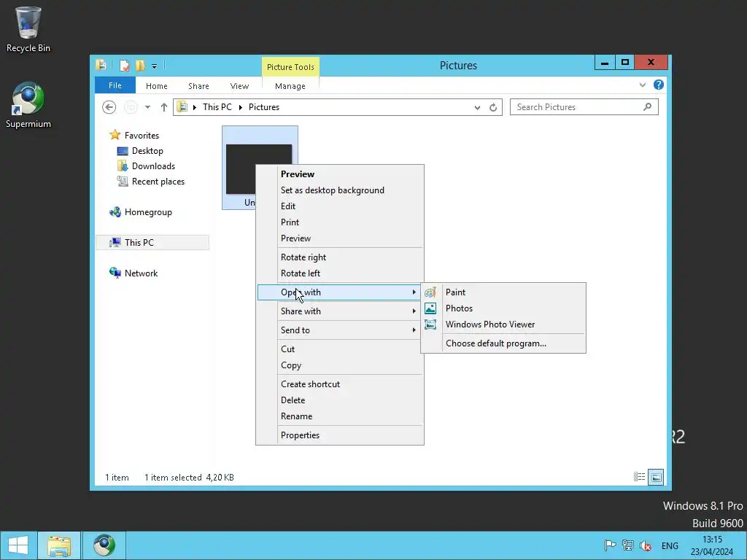747x560 pixels.
Task: Click the ENG language indicator
Action: [x=670, y=546]
